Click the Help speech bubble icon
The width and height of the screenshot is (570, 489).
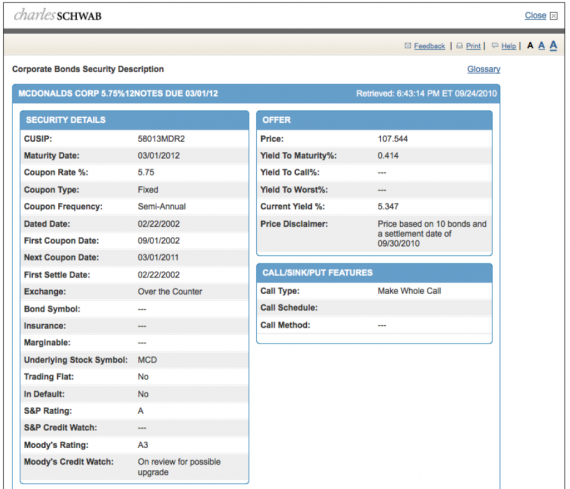pyautogui.click(x=495, y=45)
